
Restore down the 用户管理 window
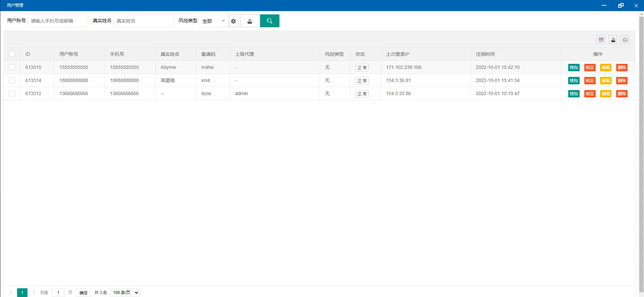point(621,5)
